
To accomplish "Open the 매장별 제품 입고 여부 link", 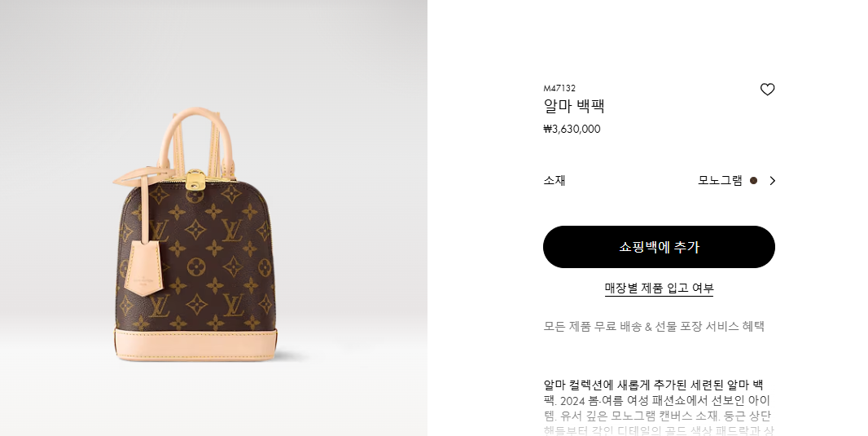I will 659,288.
